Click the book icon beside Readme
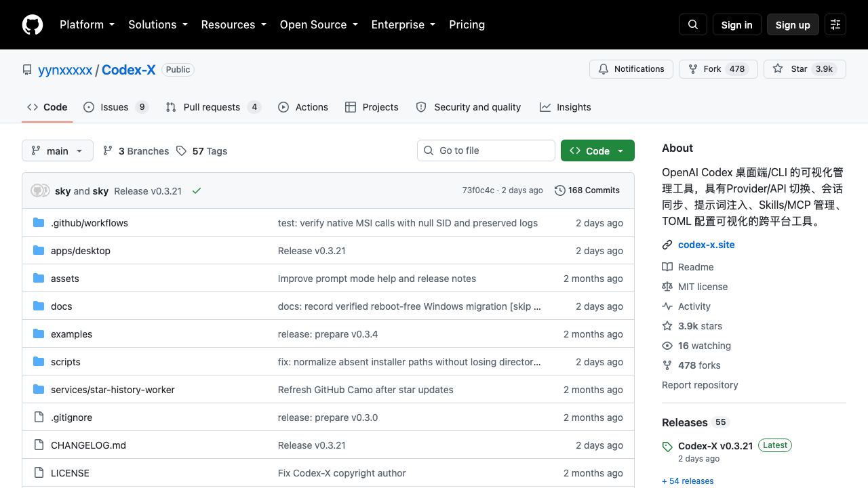The height and width of the screenshot is (488, 868). coord(667,267)
